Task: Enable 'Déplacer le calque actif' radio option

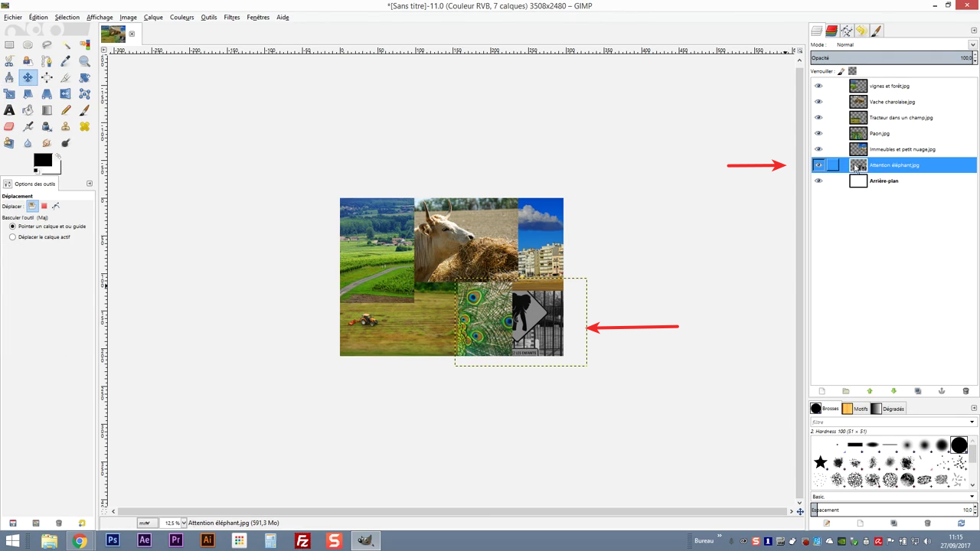Action: coord(12,237)
